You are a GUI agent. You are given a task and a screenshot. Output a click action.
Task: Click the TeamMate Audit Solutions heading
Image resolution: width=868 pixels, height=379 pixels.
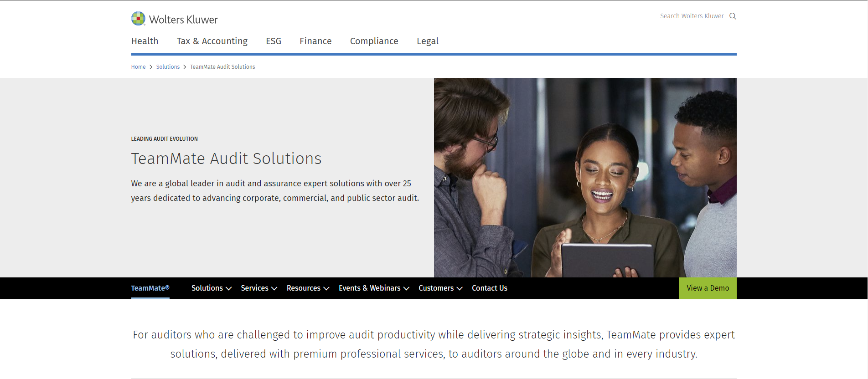click(x=226, y=159)
